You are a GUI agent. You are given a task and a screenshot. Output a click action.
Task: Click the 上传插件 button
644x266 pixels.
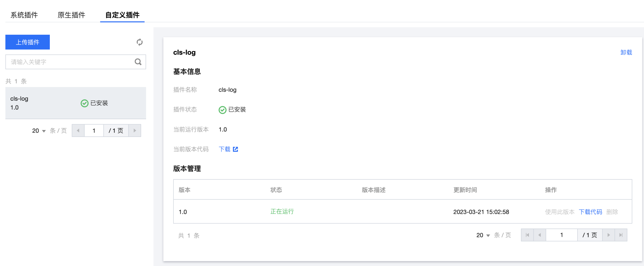pos(28,42)
